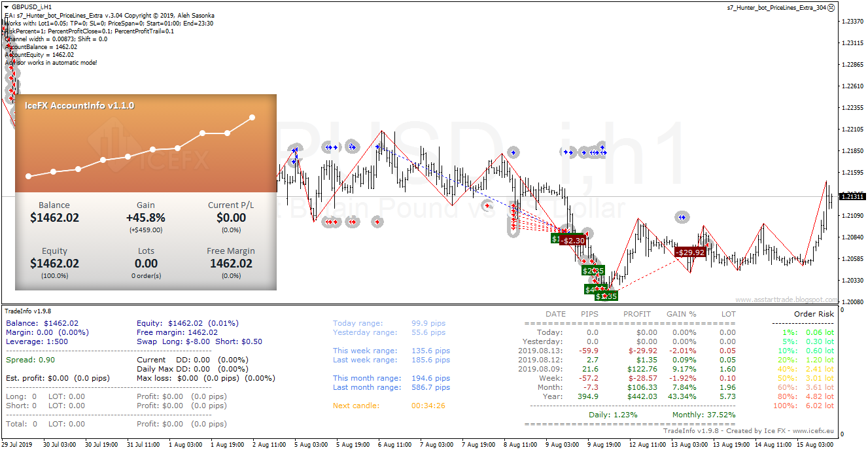Viewport: 868px width, 452px height.
Task: Click the black triangle beside GBPUSD_i,H1
Action: coord(6,7)
